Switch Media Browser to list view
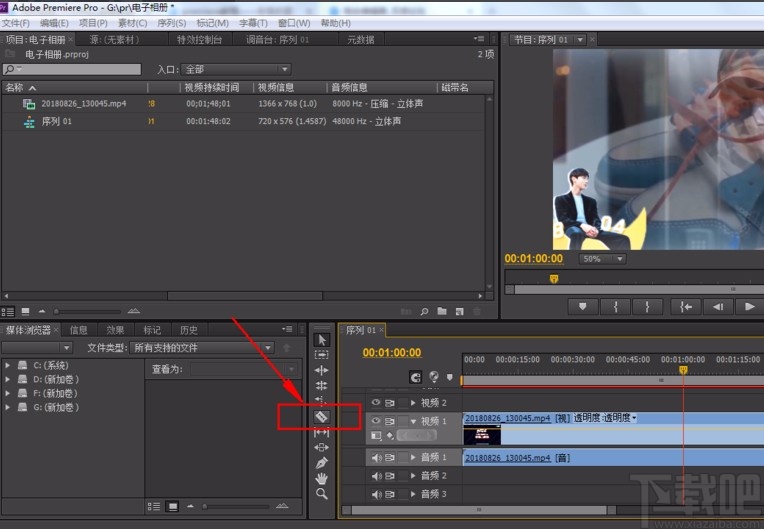The width and height of the screenshot is (764, 529). [154, 507]
